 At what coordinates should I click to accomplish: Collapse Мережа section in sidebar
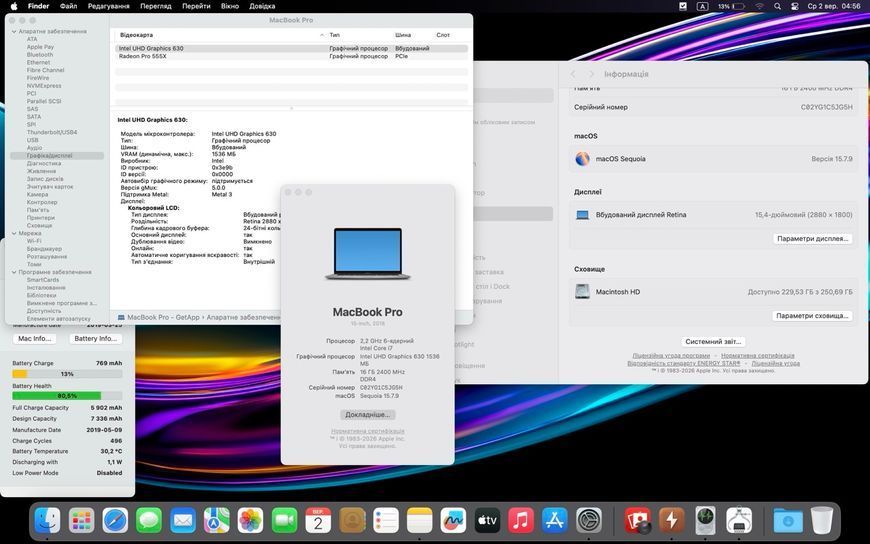point(14,234)
